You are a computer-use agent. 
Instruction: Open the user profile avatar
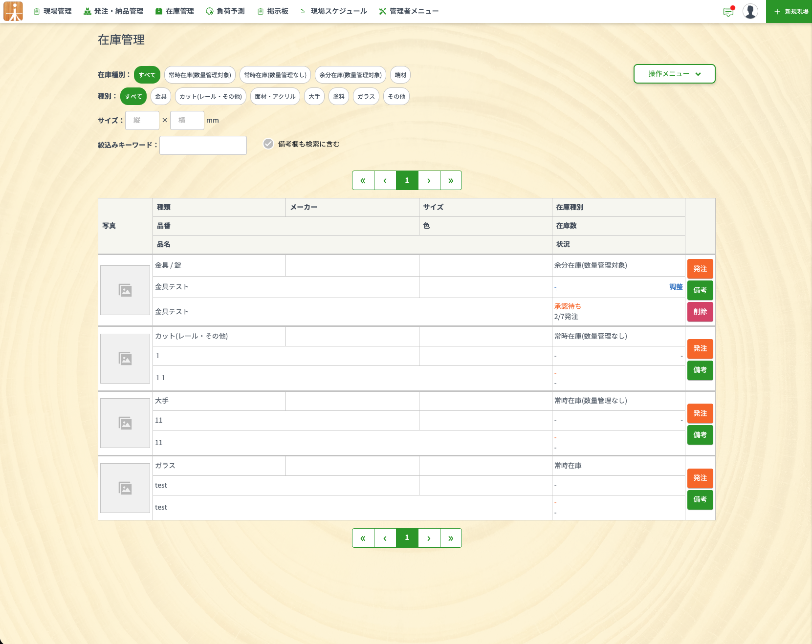[750, 11]
